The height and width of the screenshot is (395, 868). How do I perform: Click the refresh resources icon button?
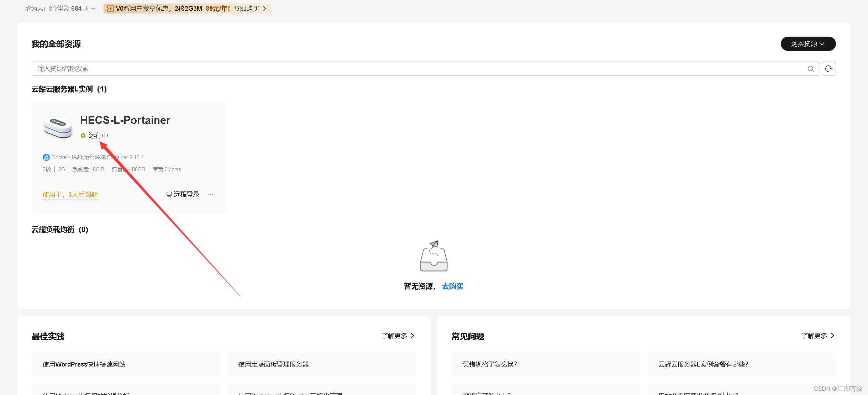coord(828,69)
